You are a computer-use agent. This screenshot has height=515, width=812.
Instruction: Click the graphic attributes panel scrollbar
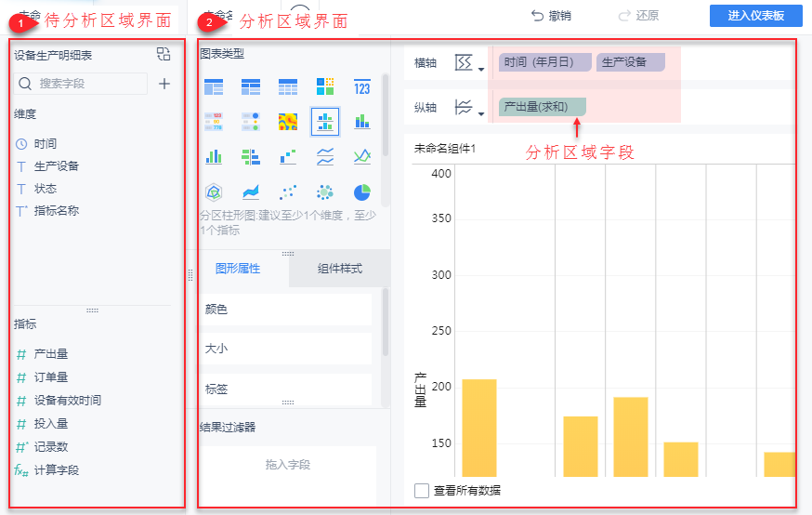click(x=385, y=323)
